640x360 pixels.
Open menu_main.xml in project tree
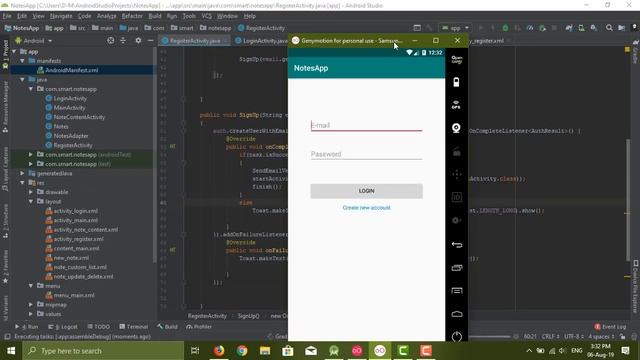[x=74, y=295]
